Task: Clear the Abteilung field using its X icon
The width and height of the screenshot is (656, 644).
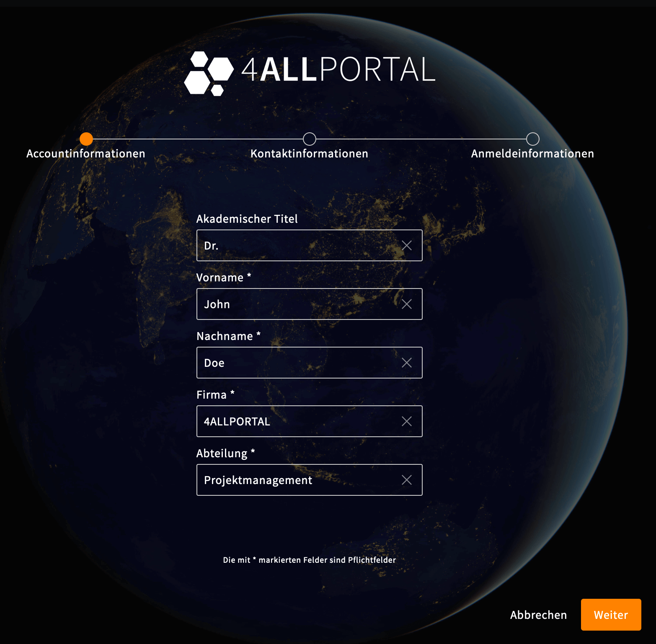Action: coord(407,480)
